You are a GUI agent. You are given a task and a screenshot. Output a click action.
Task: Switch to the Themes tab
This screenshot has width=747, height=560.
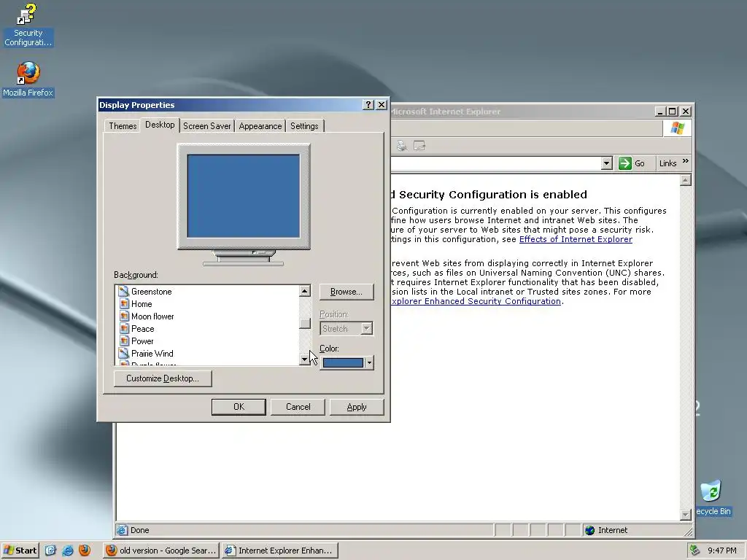point(123,125)
